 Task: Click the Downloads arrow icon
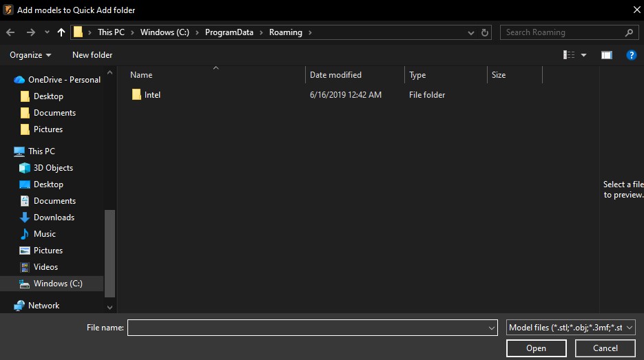pyautogui.click(x=25, y=217)
